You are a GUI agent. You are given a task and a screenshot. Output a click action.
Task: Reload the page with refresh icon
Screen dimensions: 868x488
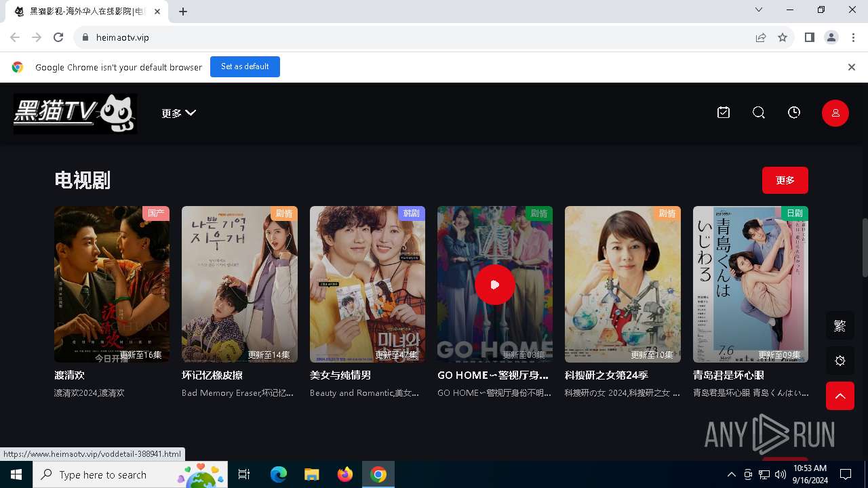click(x=58, y=37)
